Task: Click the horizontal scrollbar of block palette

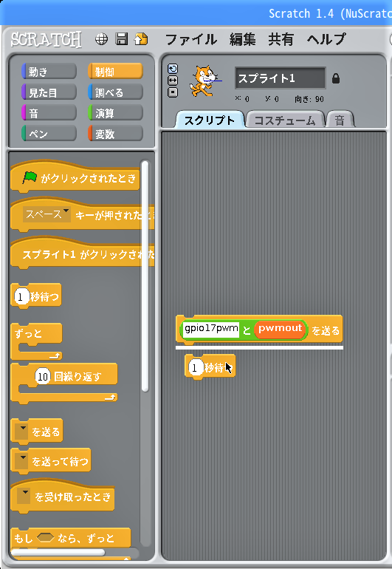Action: (x=58, y=552)
